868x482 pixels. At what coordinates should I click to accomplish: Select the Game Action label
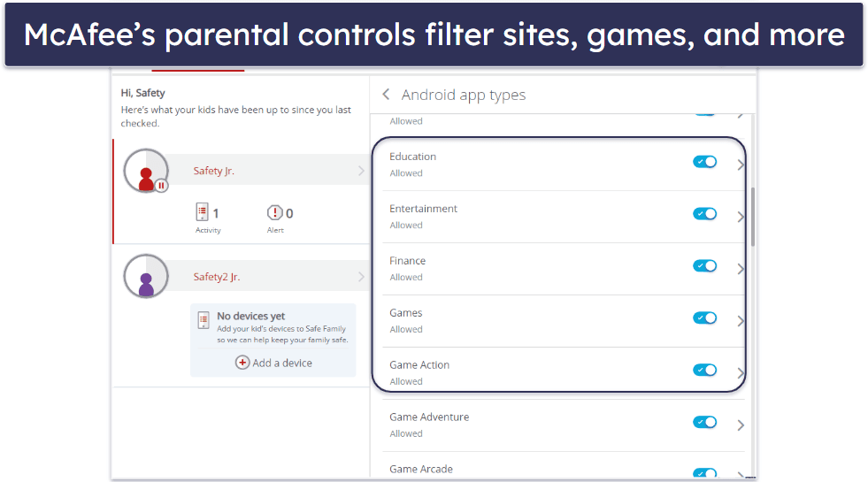[x=419, y=364]
